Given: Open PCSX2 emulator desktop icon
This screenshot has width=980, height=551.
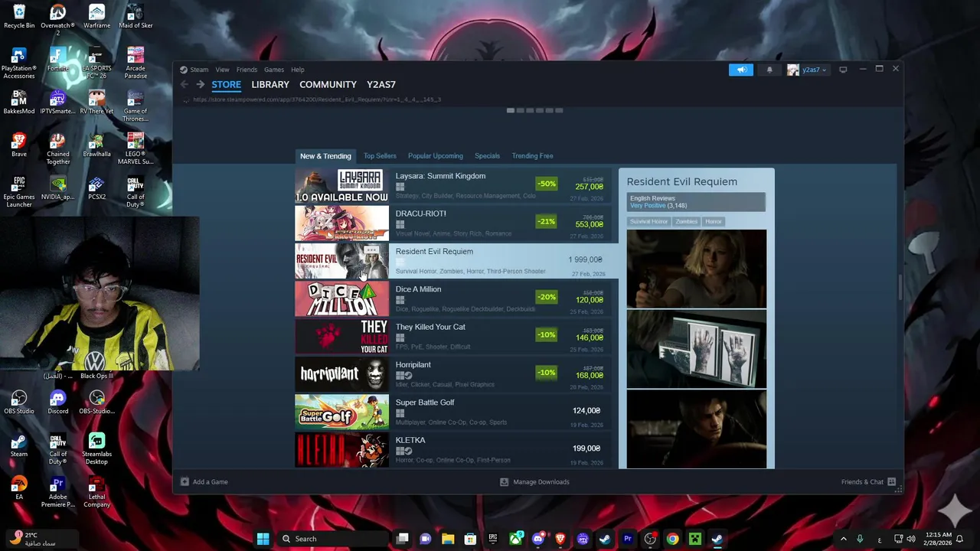Looking at the screenshot, I should 96,187.
